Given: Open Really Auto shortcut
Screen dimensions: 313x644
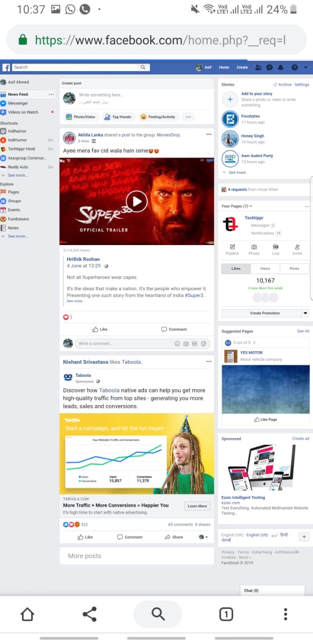Looking at the screenshot, I should [18, 167].
